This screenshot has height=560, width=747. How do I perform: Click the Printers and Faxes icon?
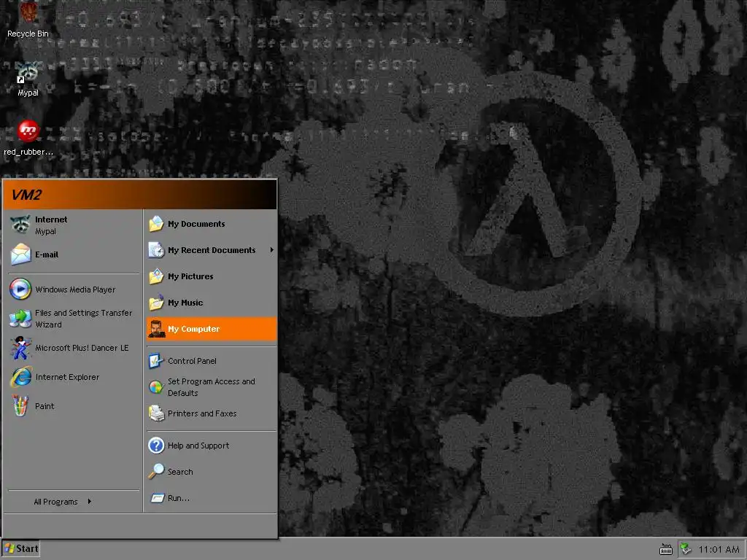156,413
